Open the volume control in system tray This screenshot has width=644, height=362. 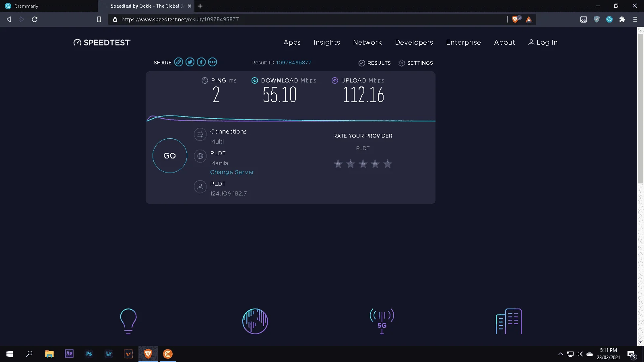(x=580, y=354)
